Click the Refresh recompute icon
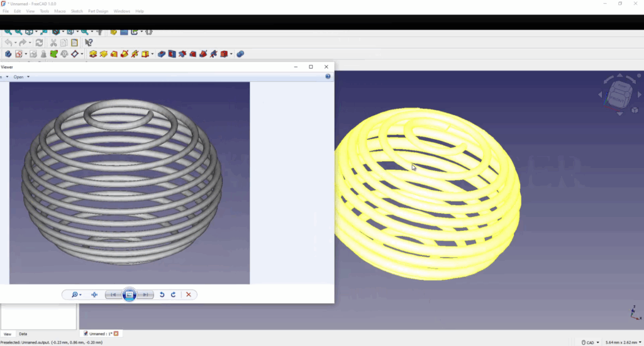This screenshot has height=346, width=644. point(39,43)
